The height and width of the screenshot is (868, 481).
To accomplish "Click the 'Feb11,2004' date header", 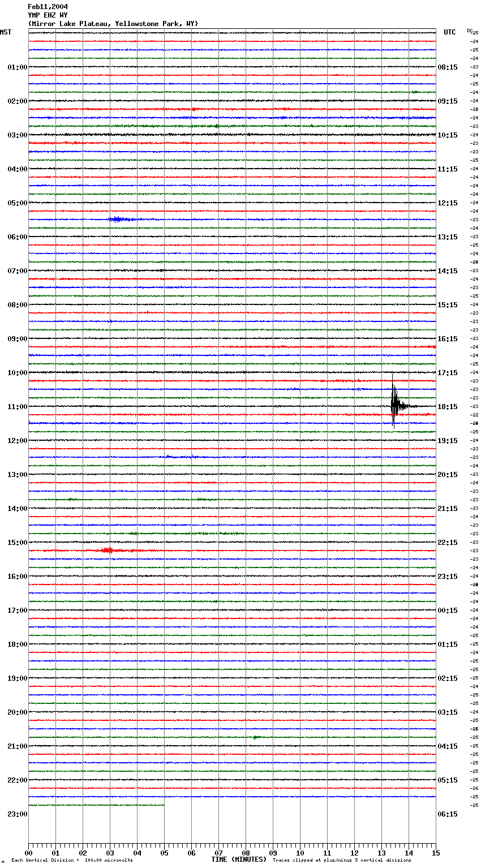I will point(48,7).
